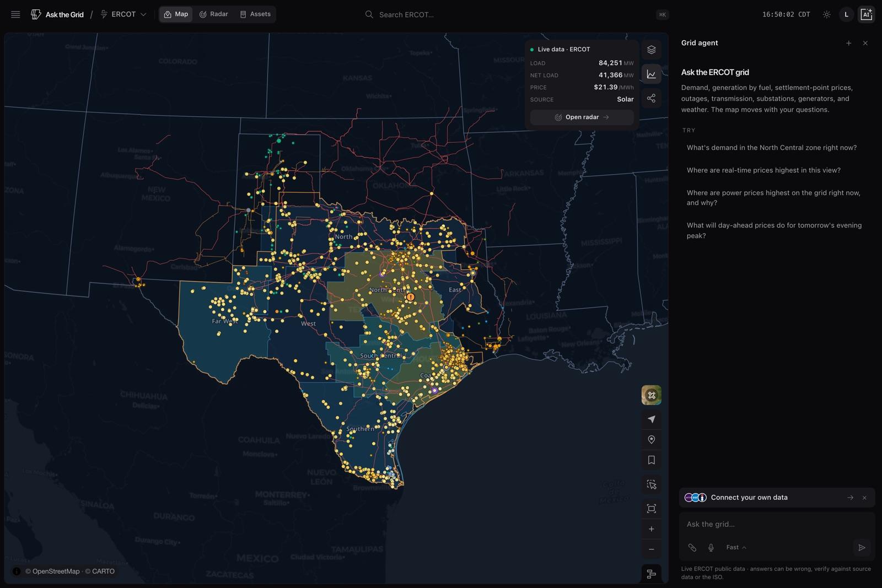
Task: Open the OpenStreetMap attribution link
Action: pos(52,571)
